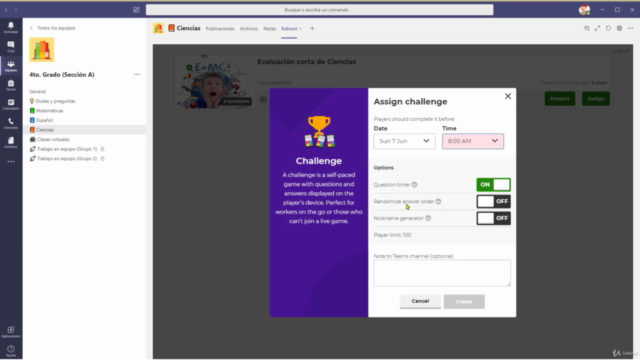Click the Logout link
The image size is (640, 360).
click(620, 51)
